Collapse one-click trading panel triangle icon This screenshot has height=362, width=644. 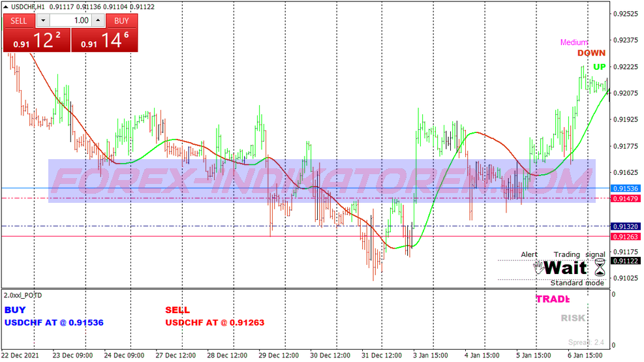pyautogui.click(x=5, y=7)
